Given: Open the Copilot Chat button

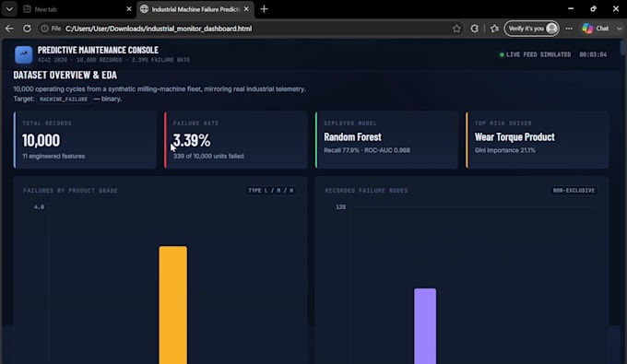Looking at the screenshot, I should tap(595, 29).
